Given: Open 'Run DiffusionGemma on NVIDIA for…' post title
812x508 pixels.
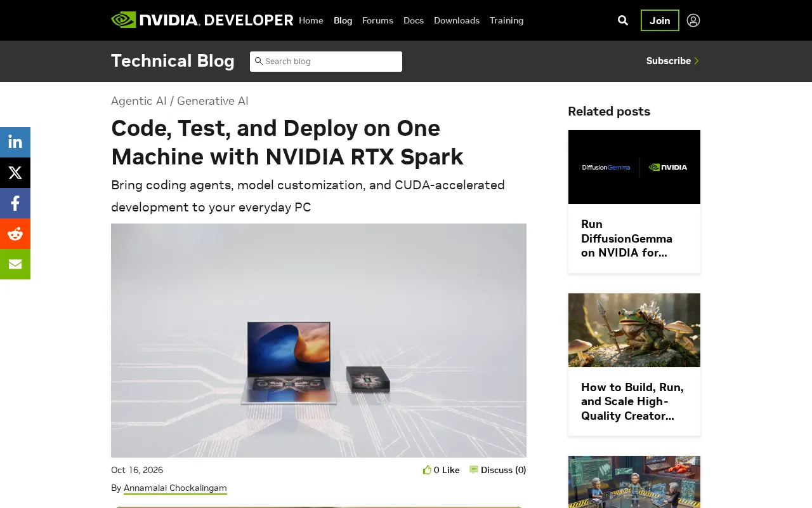Looking at the screenshot, I should point(627,238).
